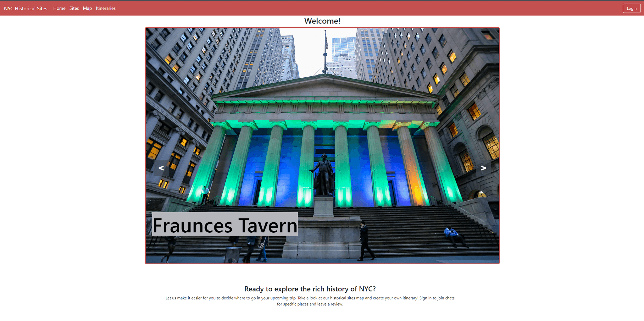Click the Login button
This screenshot has height=321, width=644.
(x=631, y=8)
